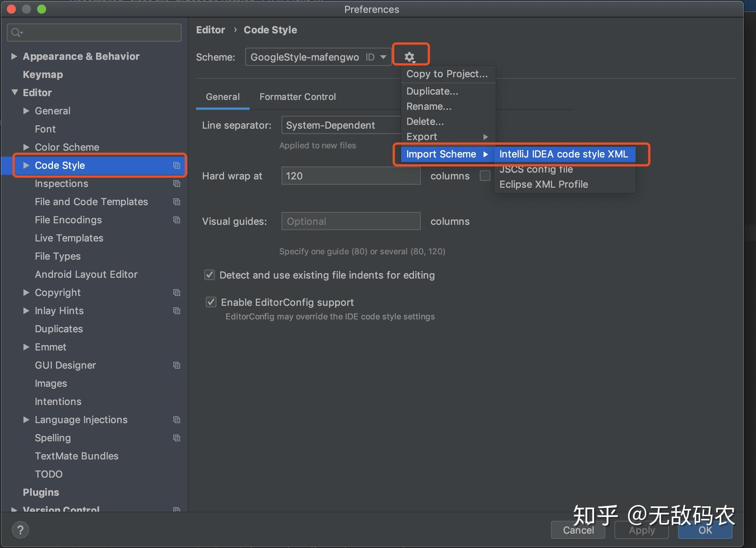756x548 pixels.
Task: Toggle Enable EditorConfig support checkbox
Action: click(x=211, y=302)
